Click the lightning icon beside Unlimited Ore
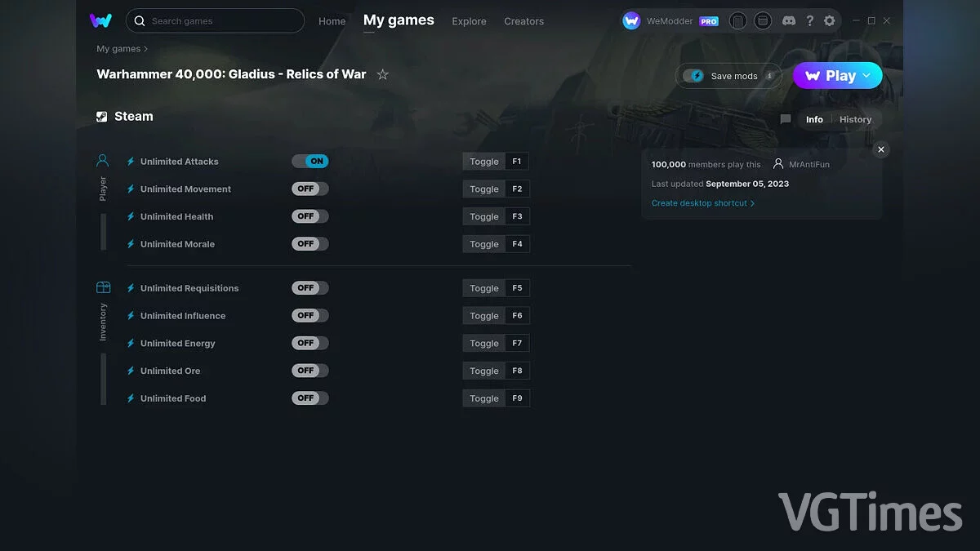The image size is (980, 551). click(131, 371)
